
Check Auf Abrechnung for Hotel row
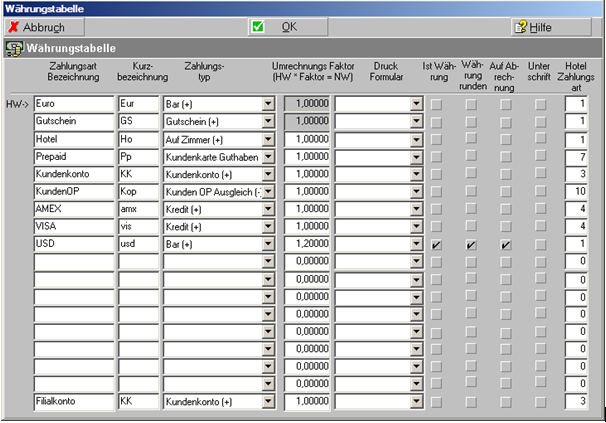506,139
